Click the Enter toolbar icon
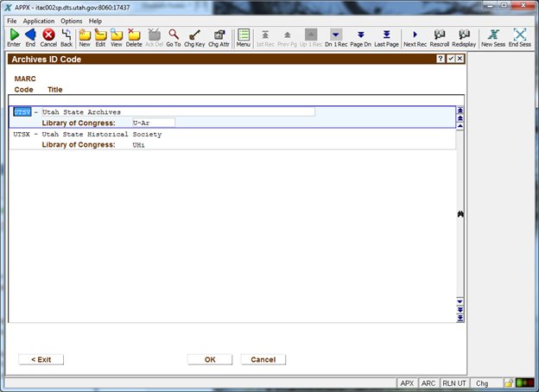 14,37
